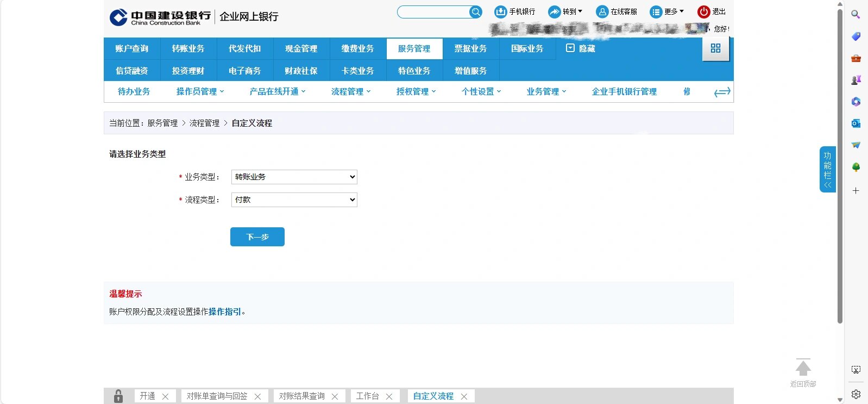Viewport: 868px width, 404px height.
Task: Collapse the 功能栏 side panel
Action: pos(827,169)
